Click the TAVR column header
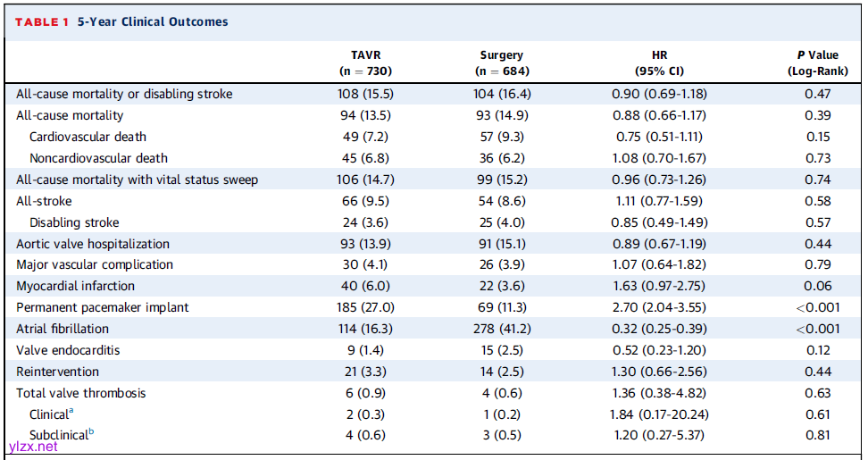This screenshot has height=460, width=868. (x=366, y=63)
